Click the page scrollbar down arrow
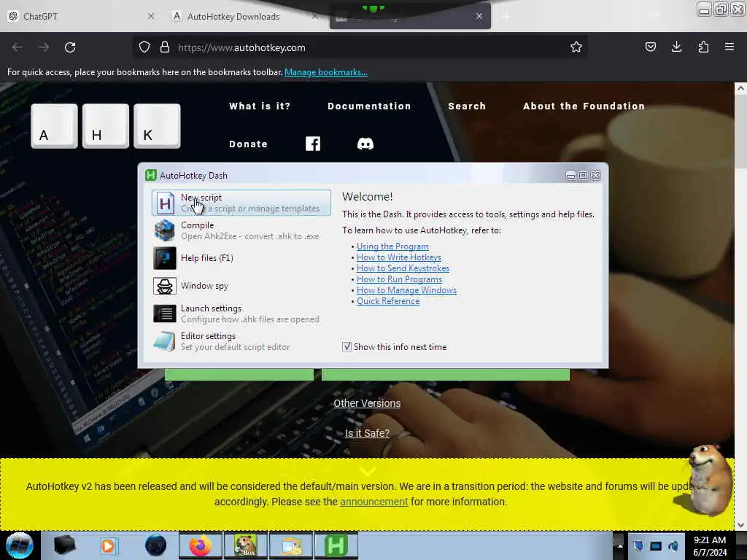 (740, 525)
